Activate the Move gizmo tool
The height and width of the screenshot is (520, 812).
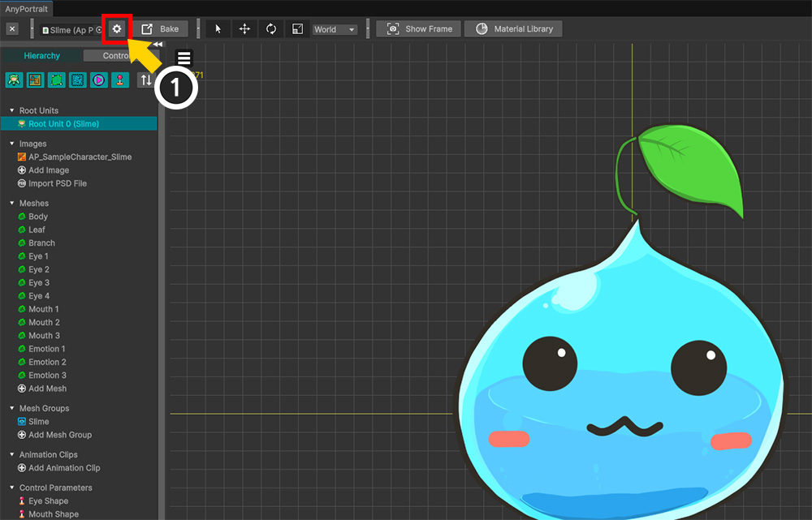(244, 29)
